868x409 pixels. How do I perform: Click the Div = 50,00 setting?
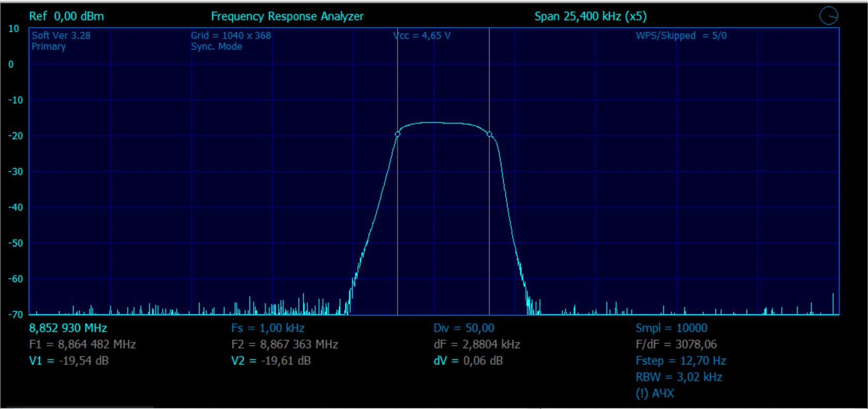[464, 328]
